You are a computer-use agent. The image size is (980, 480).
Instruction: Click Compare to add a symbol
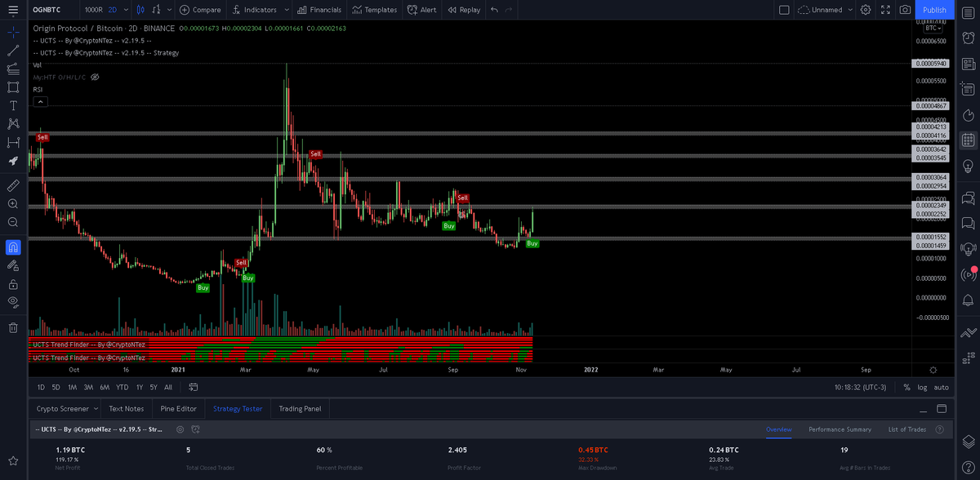point(200,10)
